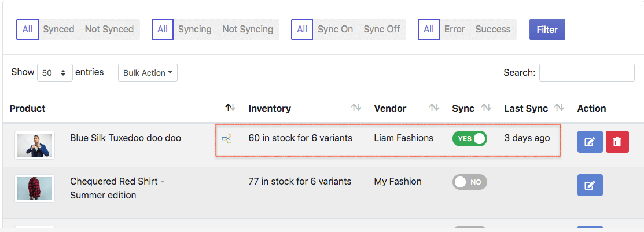
Task: Click the Blue Silk Tuxedoo product thumbnail
Action: [34, 145]
